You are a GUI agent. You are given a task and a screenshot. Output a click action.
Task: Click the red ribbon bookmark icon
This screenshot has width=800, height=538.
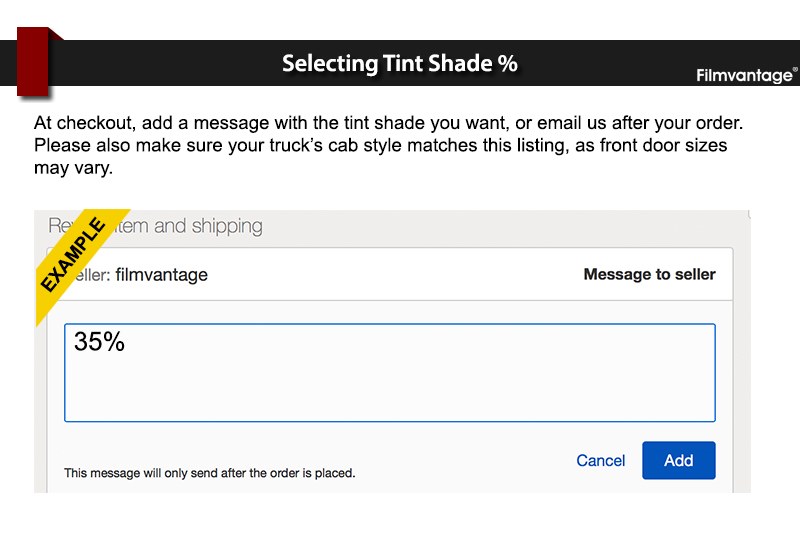(x=34, y=62)
